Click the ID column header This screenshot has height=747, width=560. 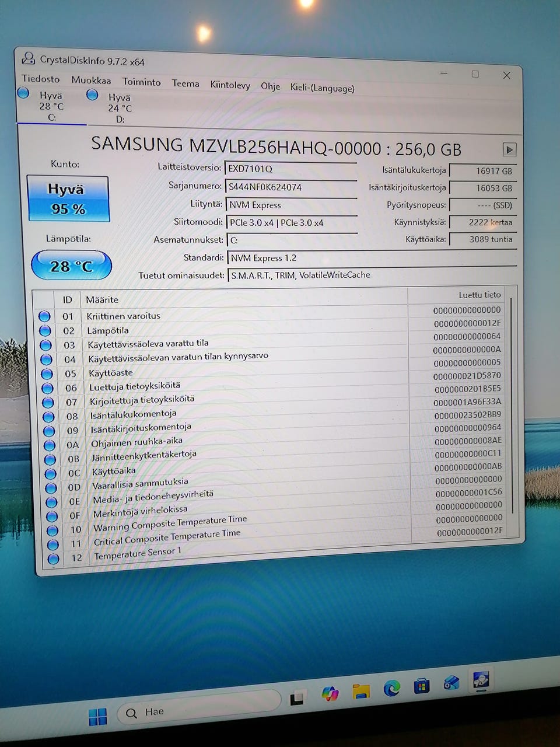[x=67, y=299]
